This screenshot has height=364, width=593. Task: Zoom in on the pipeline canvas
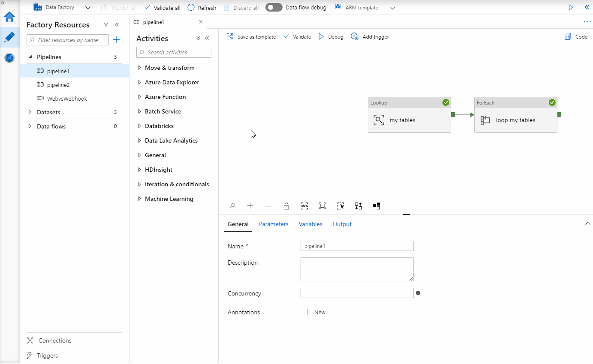pos(250,206)
